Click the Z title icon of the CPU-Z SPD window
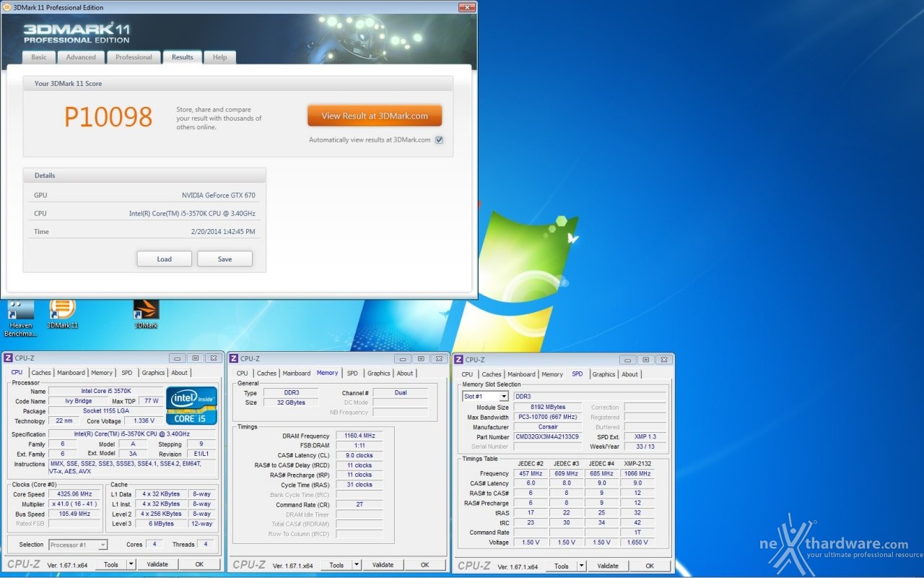 pyautogui.click(x=459, y=359)
